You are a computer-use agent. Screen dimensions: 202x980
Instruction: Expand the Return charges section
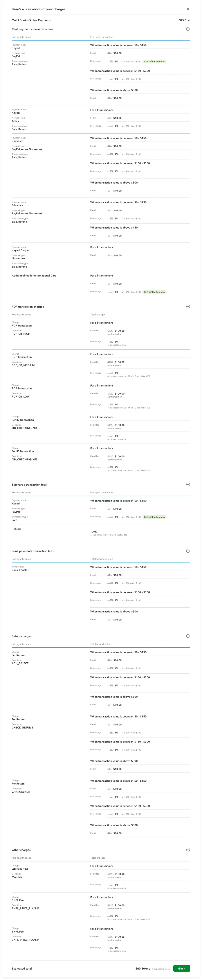click(x=188, y=636)
